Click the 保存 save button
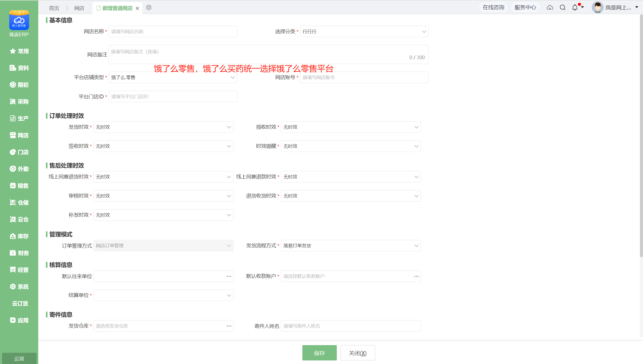Viewport: 643px width, 364px height. coord(319,353)
